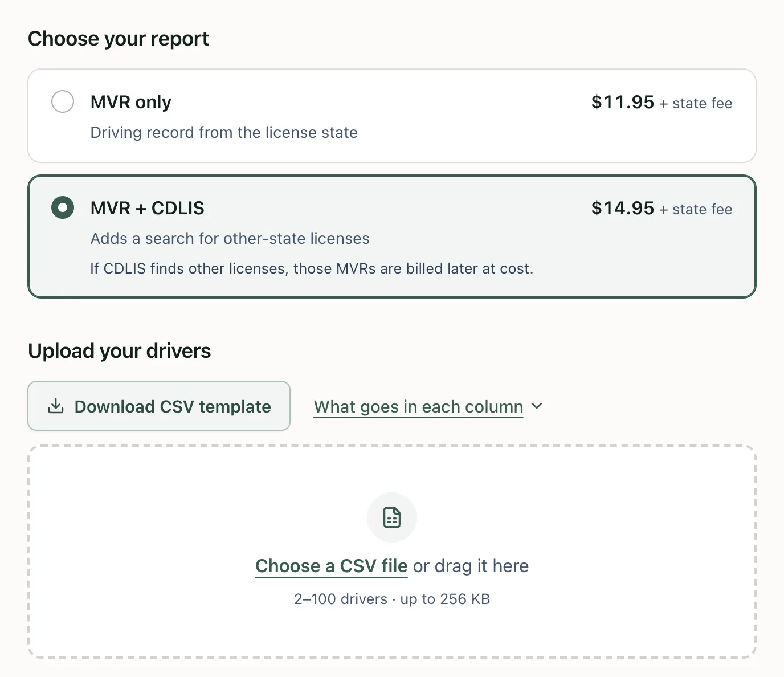The height and width of the screenshot is (677, 784).
Task: Click 'Driving record from the license state' text
Action: pyautogui.click(x=224, y=132)
